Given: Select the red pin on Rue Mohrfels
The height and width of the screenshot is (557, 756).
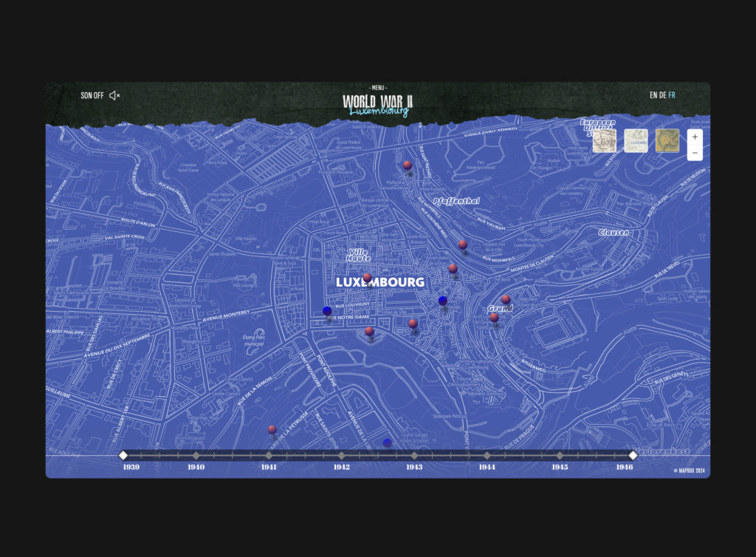Looking at the screenshot, I should pyautogui.click(x=462, y=244).
